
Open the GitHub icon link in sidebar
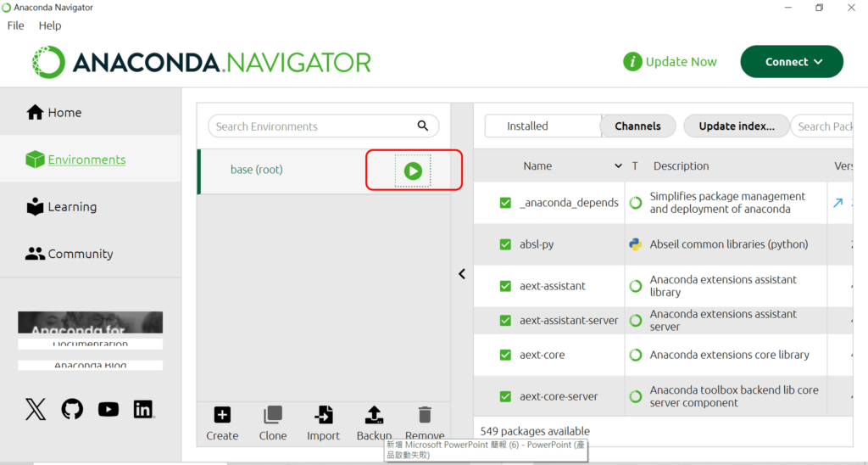pos(73,410)
